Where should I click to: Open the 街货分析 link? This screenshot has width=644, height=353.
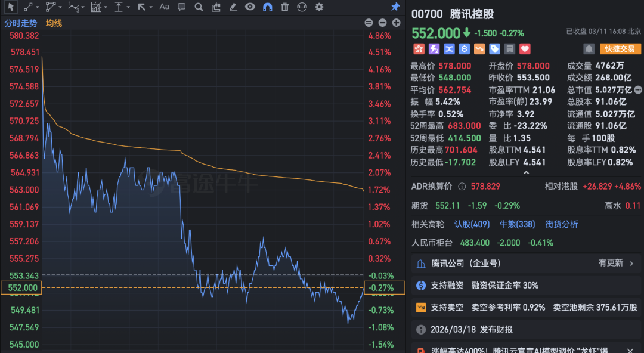562,224
